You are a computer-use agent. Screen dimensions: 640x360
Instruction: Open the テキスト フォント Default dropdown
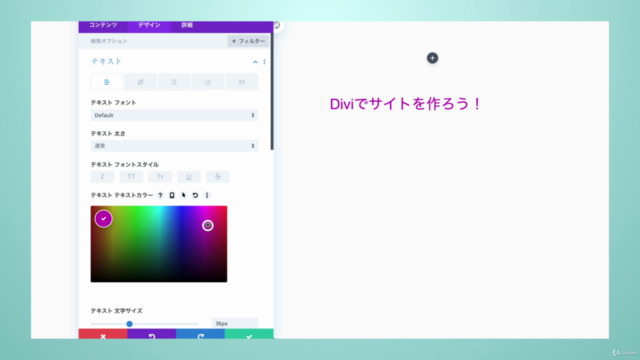pyautogui.click(x=174, y=115)
